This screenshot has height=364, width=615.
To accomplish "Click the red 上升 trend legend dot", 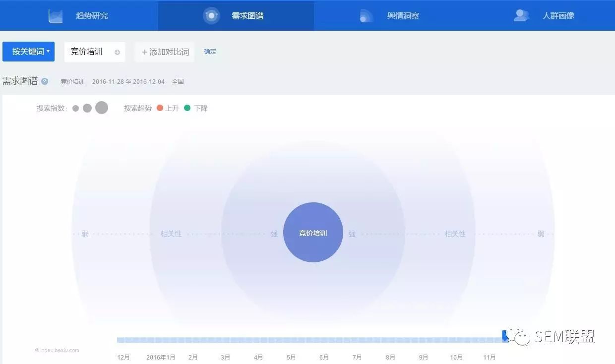I will 160,108.
